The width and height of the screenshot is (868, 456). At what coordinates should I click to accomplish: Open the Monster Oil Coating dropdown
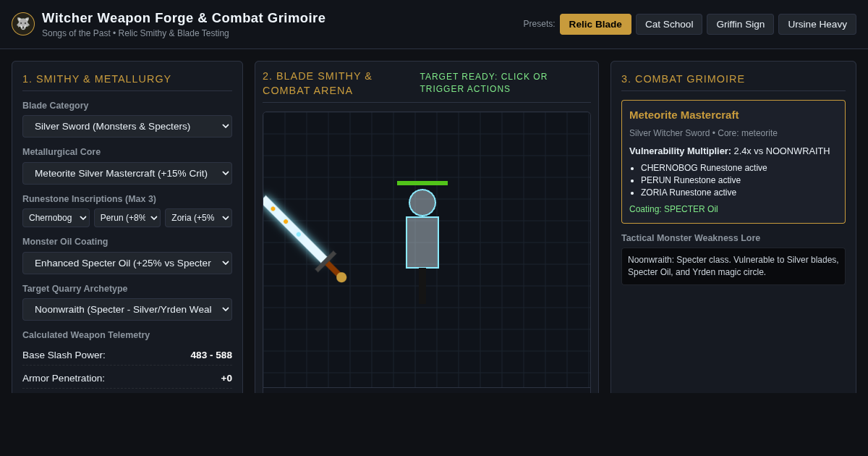click(x=127, y=263)
